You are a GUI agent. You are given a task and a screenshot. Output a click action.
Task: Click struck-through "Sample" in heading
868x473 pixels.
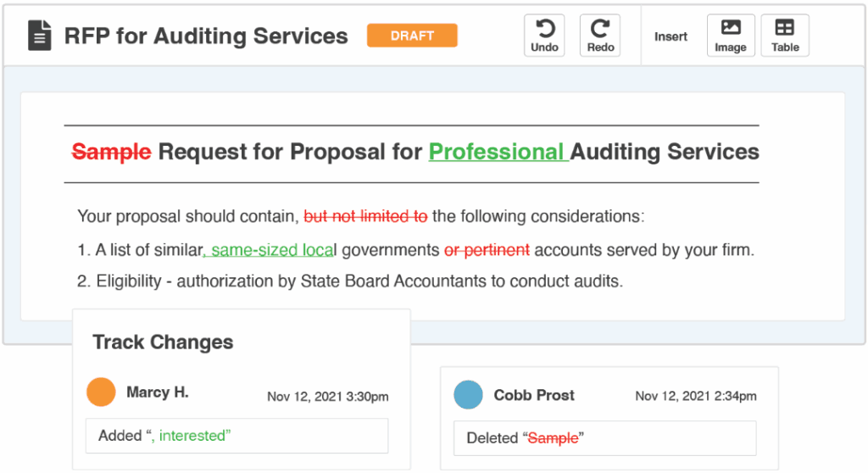click(111, 153)
